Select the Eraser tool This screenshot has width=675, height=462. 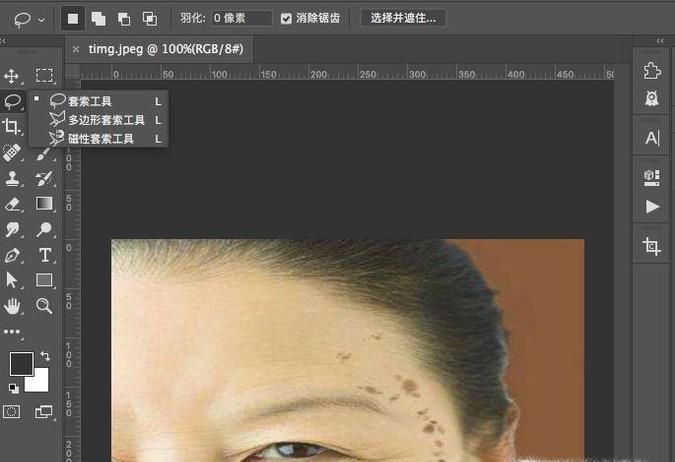[12, 204]
